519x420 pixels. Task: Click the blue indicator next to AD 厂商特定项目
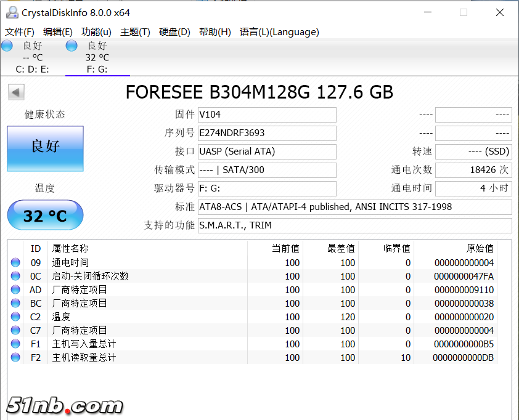(x=17, y=289)
